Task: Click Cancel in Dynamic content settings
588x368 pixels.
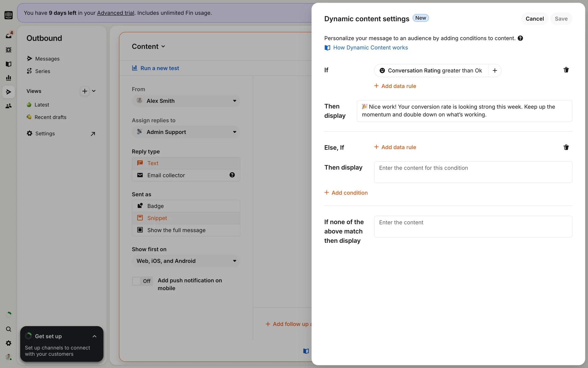Action: pos(534,19)
